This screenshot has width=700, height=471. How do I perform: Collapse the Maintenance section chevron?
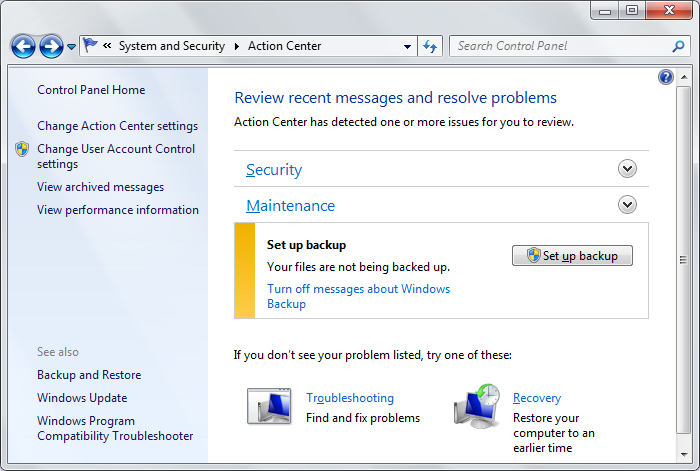click(x=627, y=205)
